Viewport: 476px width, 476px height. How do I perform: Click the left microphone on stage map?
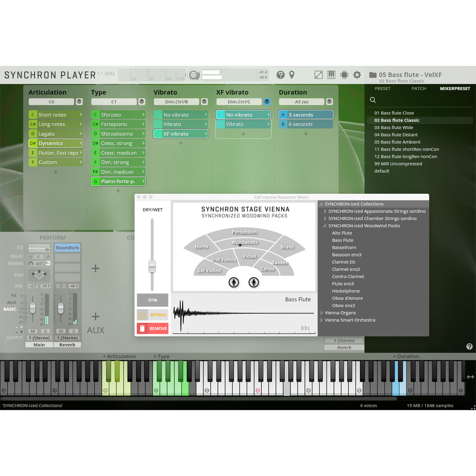[234, 282]
